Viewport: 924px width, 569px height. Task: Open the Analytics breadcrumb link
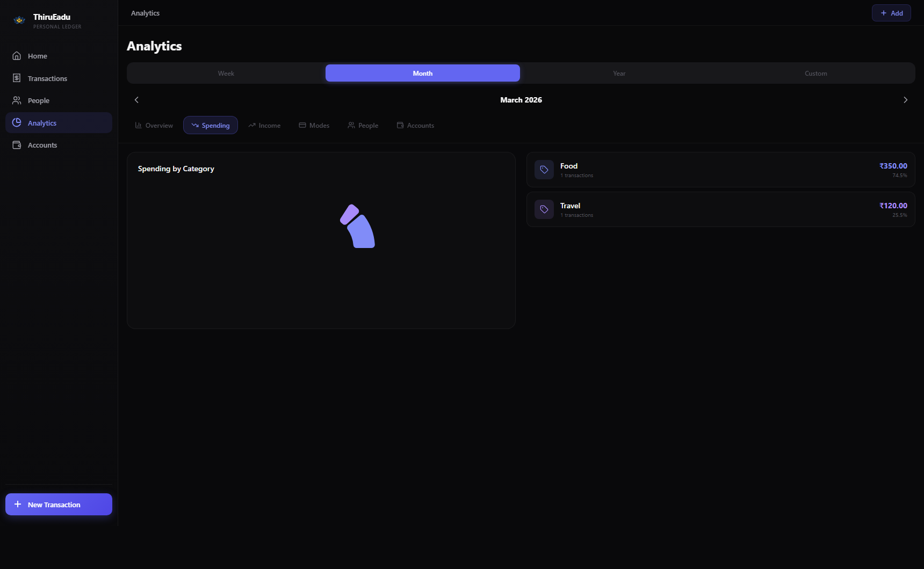point(145,12)
